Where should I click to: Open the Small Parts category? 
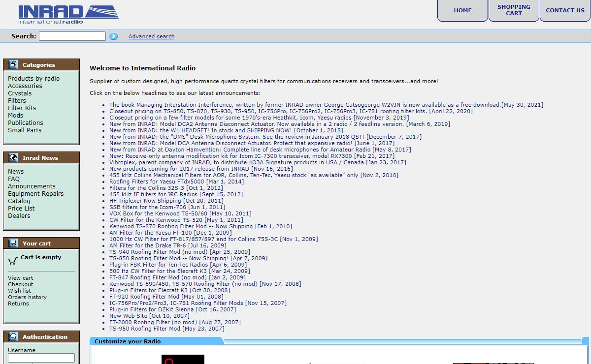pos(25,130)
